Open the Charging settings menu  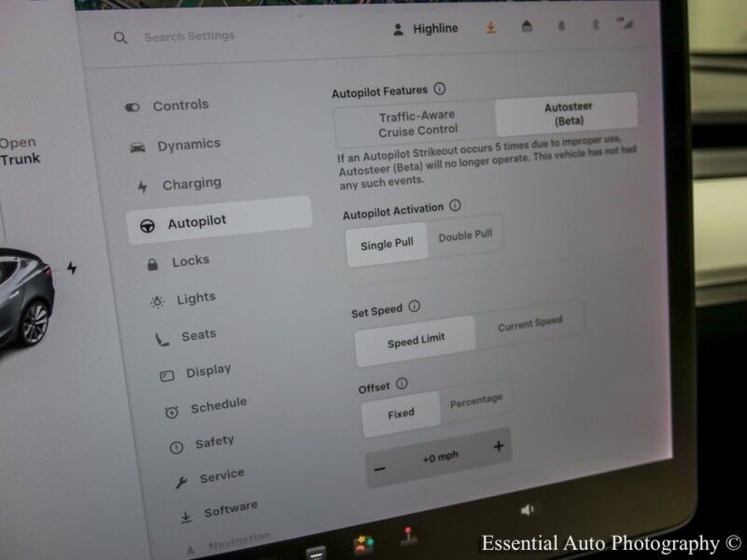click(191, 184)
